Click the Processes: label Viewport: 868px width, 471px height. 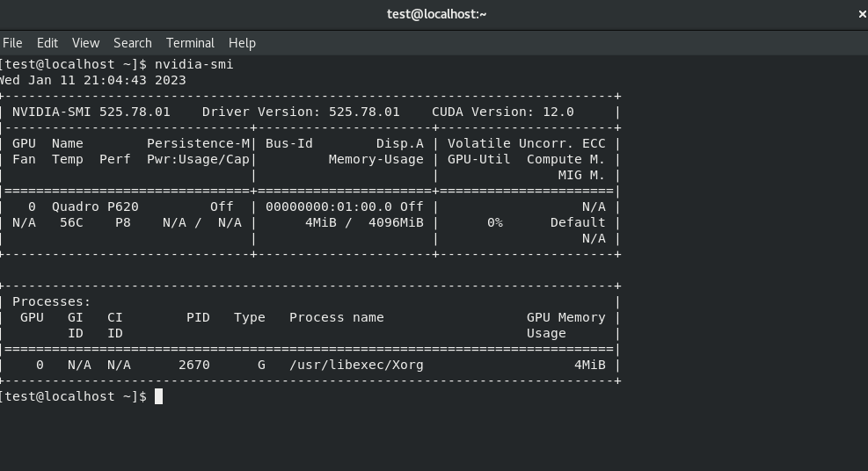click(52, 301)
